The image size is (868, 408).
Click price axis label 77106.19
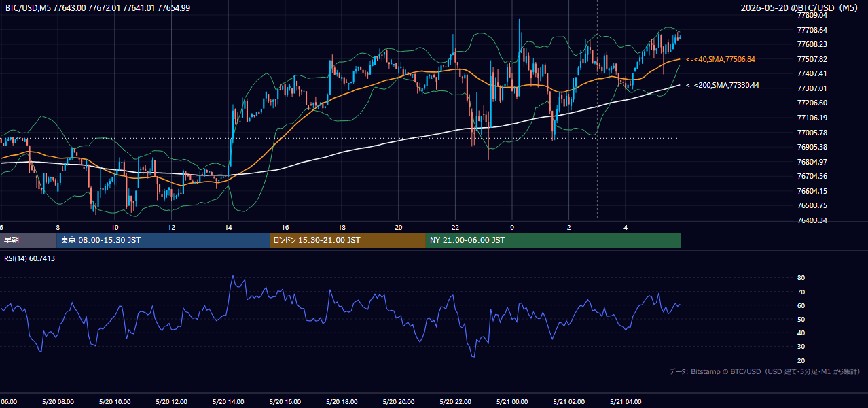pos(813,118)
